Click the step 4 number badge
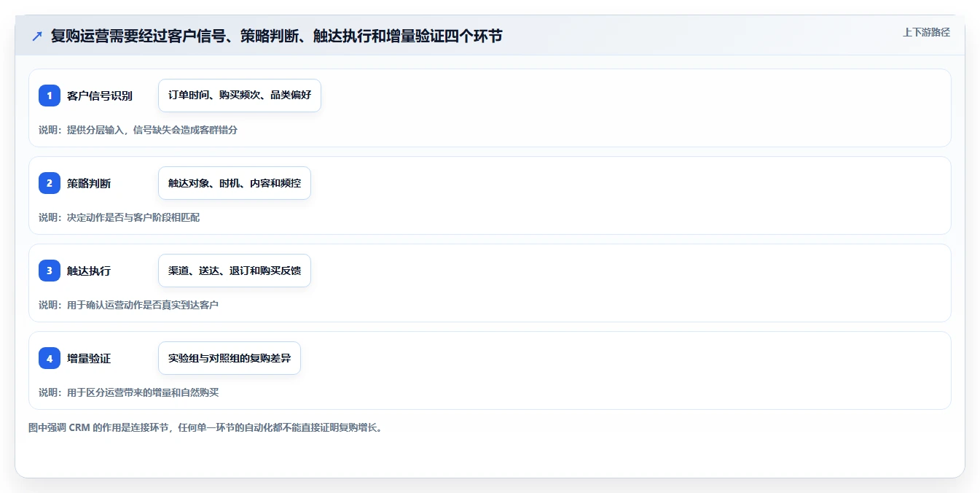This screenshot has width=980, height=493. pyautogui.click(x=50, y=358)
